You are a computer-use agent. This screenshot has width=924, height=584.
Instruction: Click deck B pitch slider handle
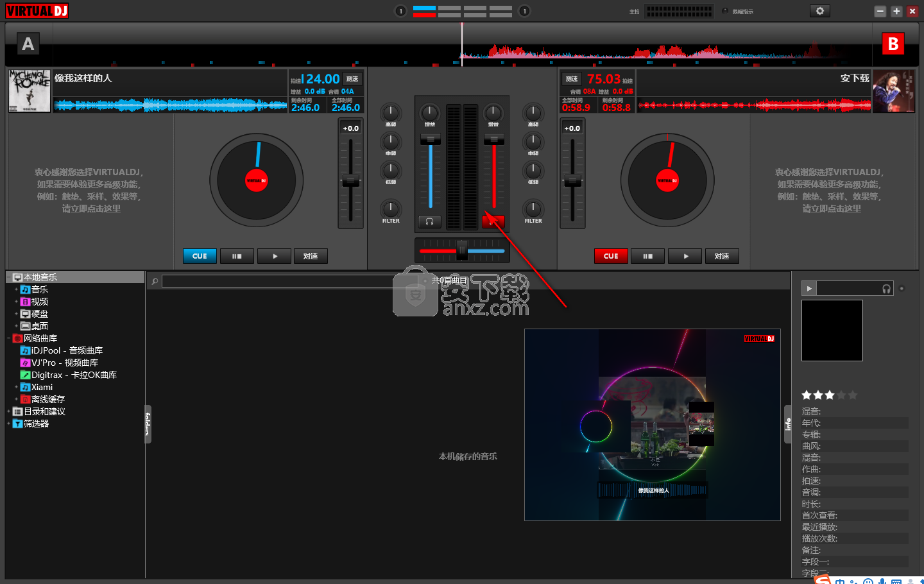572,180
